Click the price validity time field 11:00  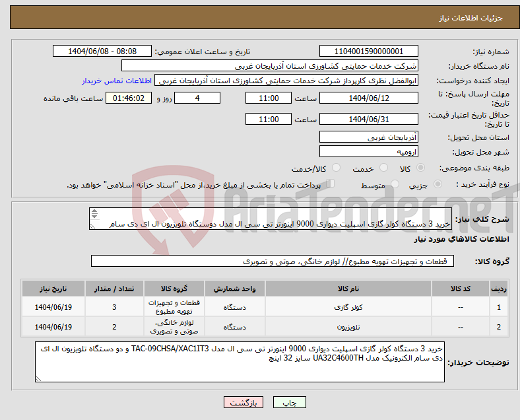tap(269, 119)
